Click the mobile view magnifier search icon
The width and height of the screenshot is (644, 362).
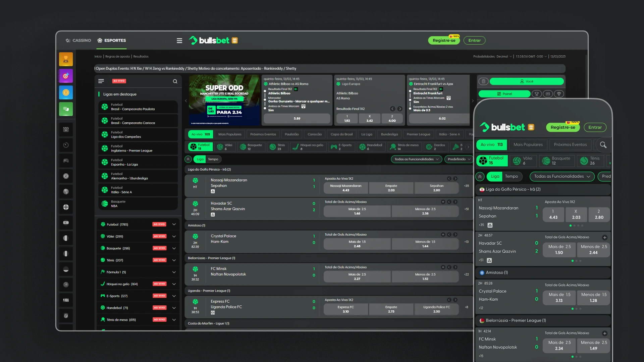(603, 145)
